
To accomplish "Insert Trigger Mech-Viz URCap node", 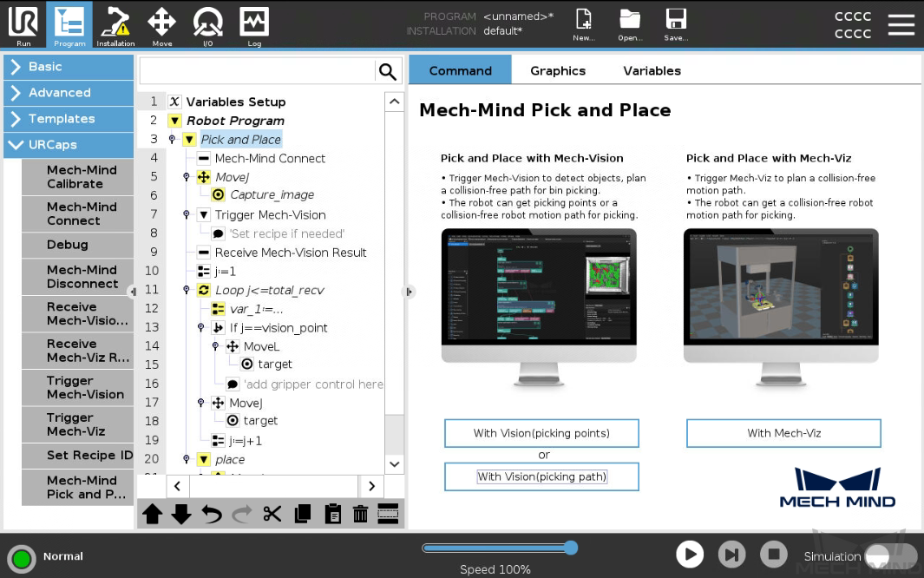I will (x=78, y=424).
